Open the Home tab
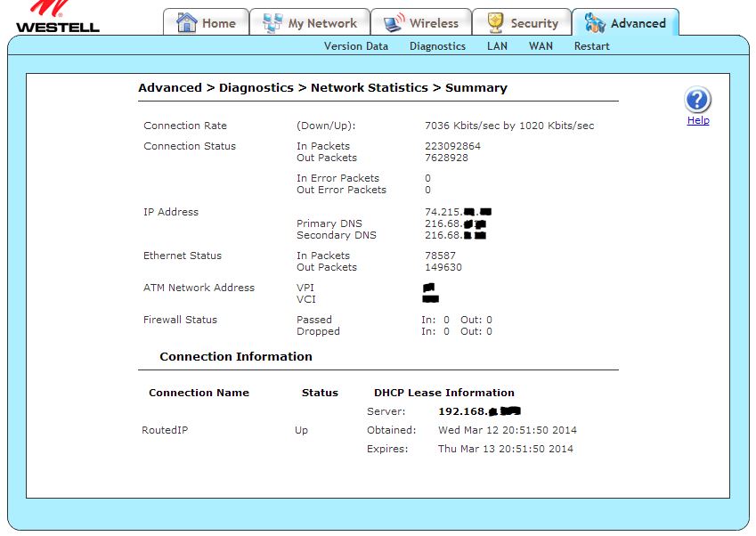756x536 pixels. (206, 22)
